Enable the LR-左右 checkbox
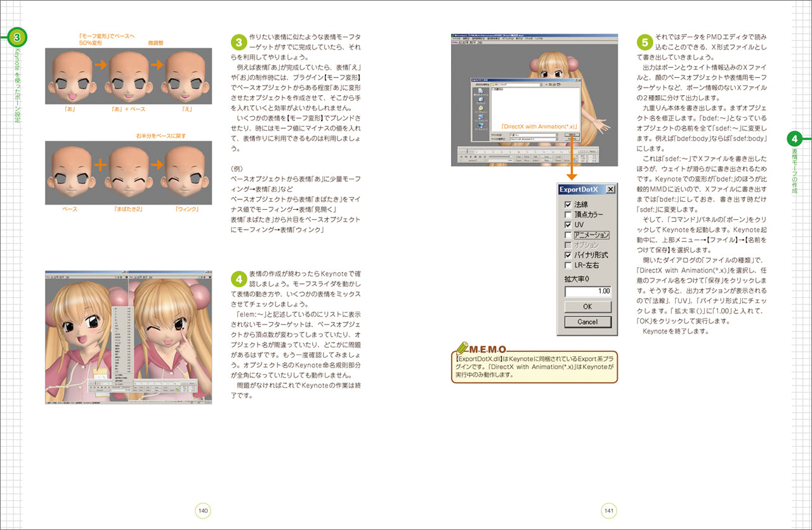 pyautogui.click(x=568, y=265)
